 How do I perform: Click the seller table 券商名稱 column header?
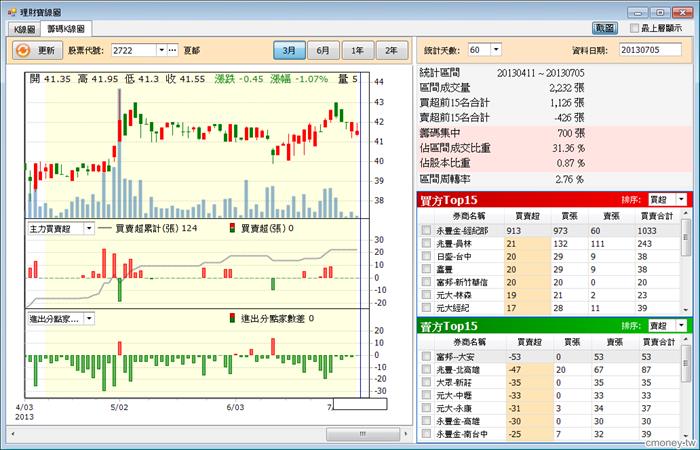(x=469, y=342)
